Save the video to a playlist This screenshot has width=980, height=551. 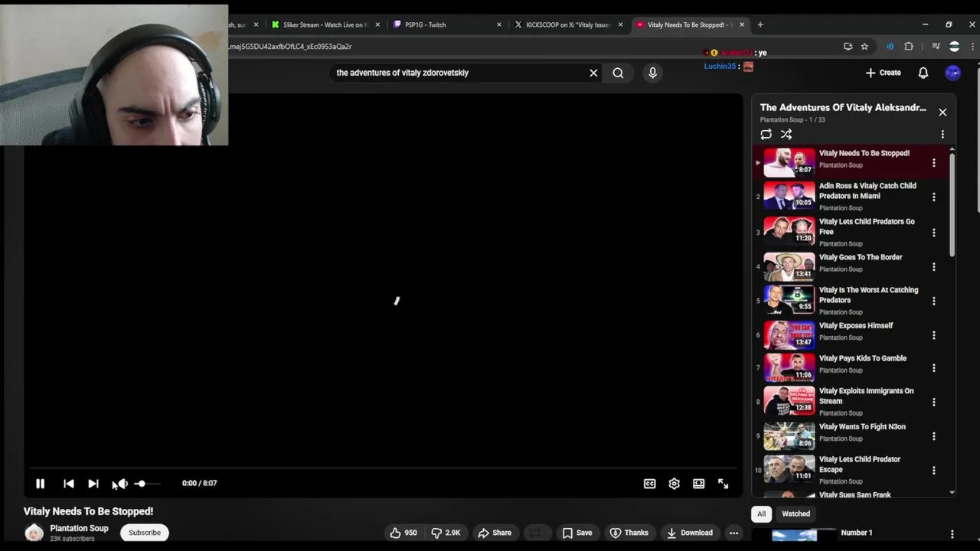pyautogui.click(x=577, y=533)
